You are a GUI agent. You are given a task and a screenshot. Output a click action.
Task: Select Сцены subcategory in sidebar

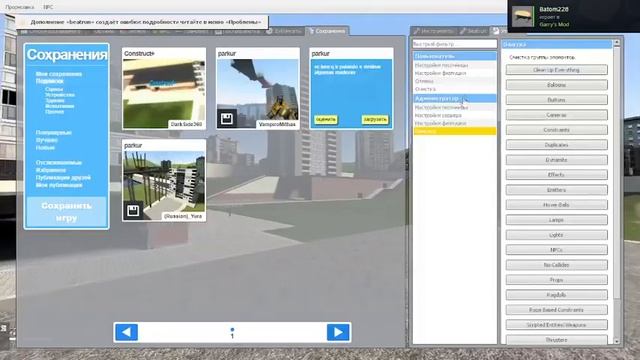tap(54, 89)
